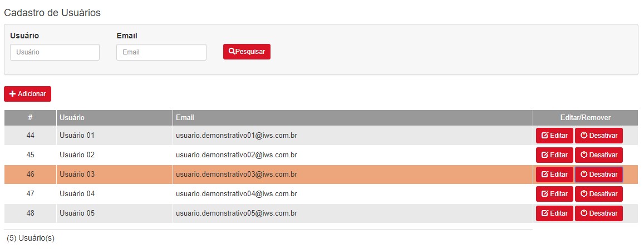This screenshot has height=249, width=644.
Task: Edit Usuário 04
Action: [554, 194]
